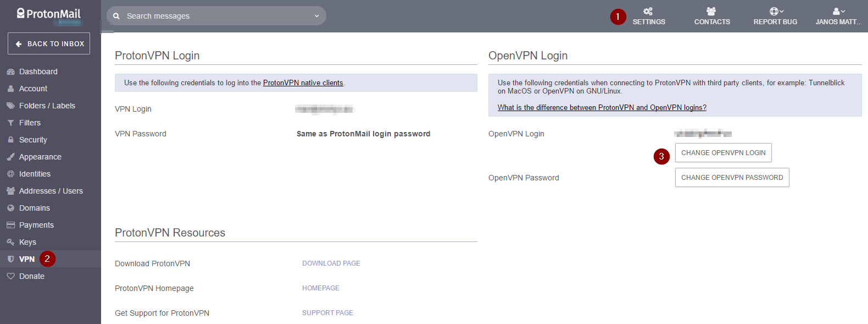Click the Folders / Labels tags icon
Screen dimensions: 868x324
(x=10, y=106)
